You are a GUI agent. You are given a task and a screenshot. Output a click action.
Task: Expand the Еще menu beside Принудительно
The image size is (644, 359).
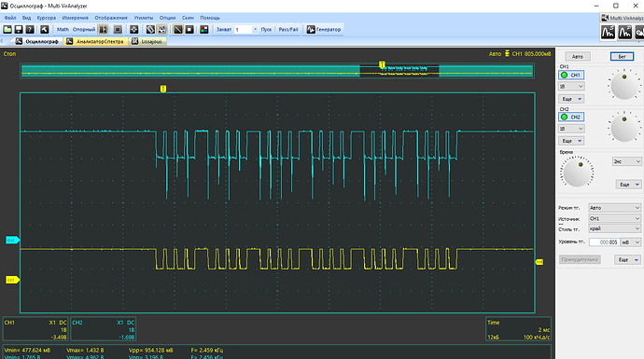click(x=627, y=260)
